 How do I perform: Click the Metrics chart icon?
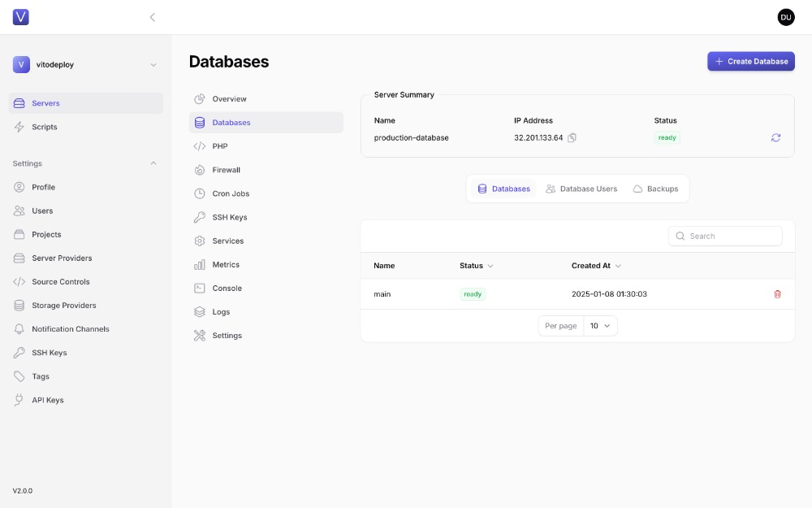tap(200, 265)
